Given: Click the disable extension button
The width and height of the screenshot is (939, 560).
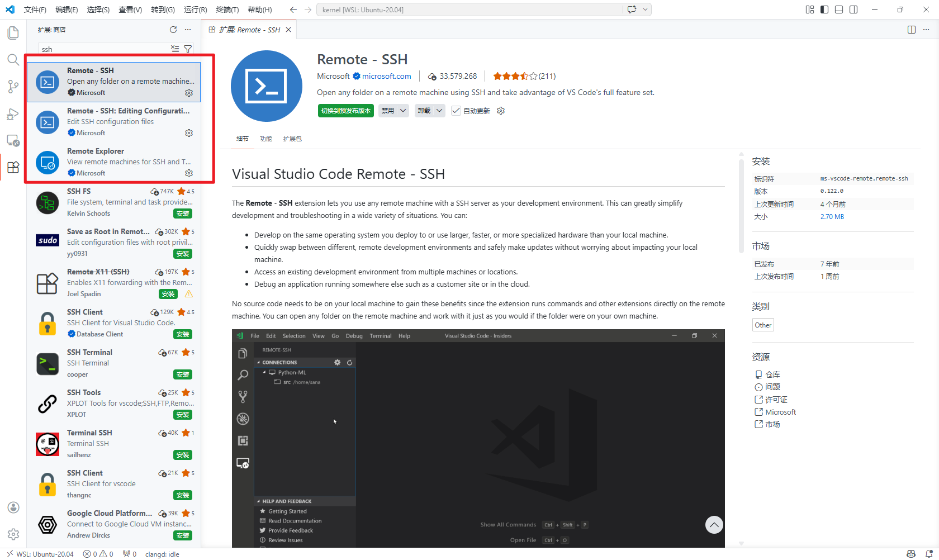Looking at the screenshot, I should tap(388, 111).
